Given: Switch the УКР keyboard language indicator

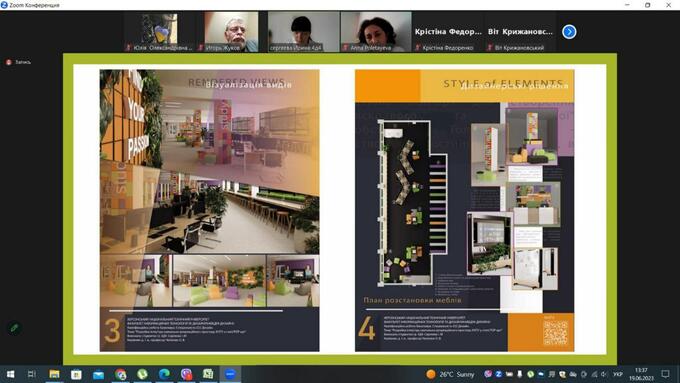Looking at the screenshot, I should click(x=618, y=374).
